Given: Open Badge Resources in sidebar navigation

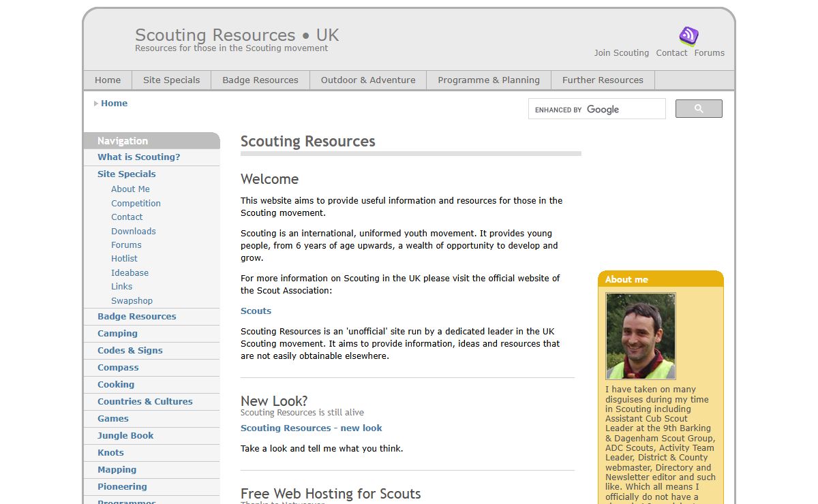Looking at the screenshot, I should tap(137, 317).
